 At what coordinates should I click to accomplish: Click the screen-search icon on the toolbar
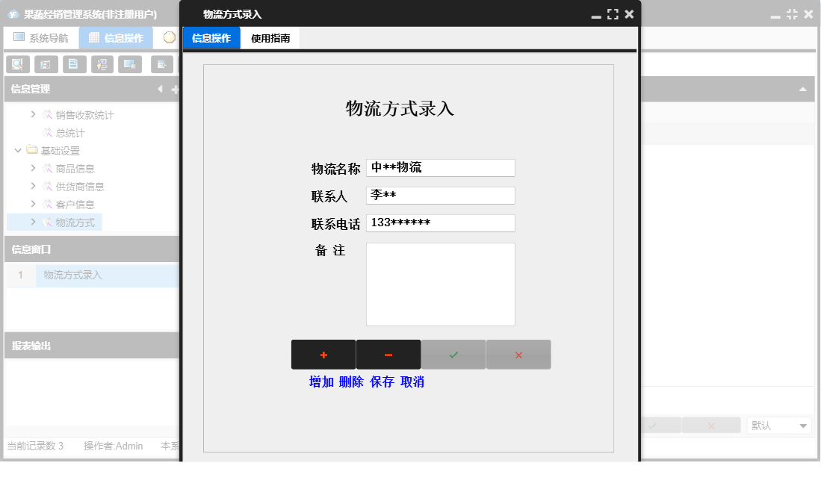[131, 64]
